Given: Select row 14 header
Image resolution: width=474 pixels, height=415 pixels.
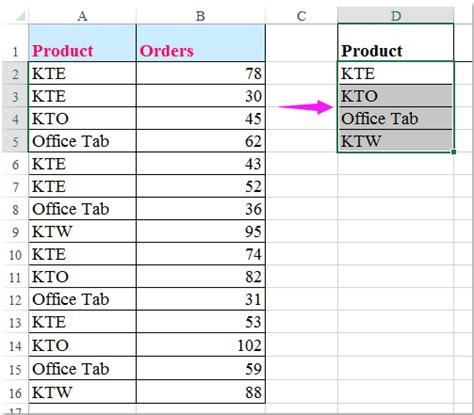Looking at the screenshot, I should click(15, 346).
